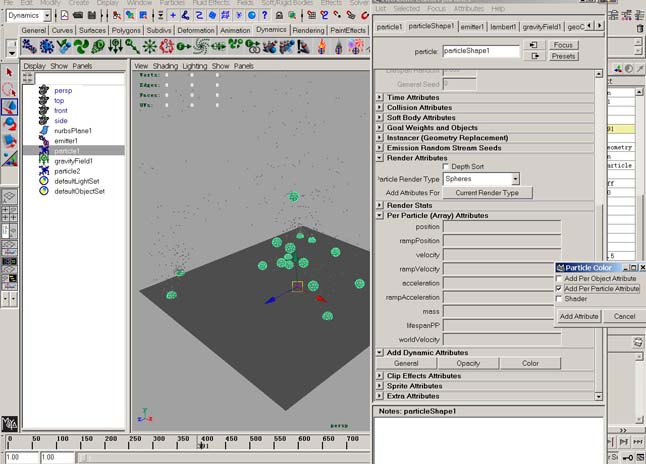Click the Radial field shelf icon
The height and width of the screenshot is (464, 646).
pyautogui.click(x=149, y=47)
